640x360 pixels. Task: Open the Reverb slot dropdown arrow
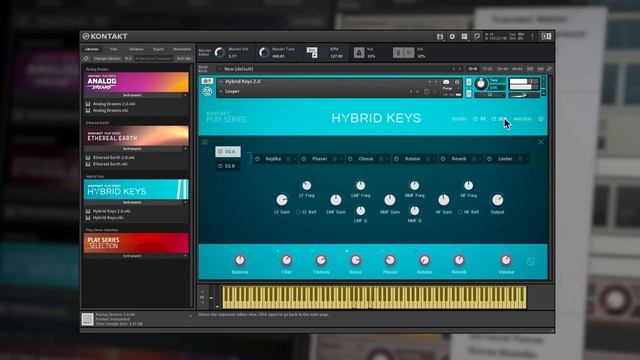[x=480, y=159]
